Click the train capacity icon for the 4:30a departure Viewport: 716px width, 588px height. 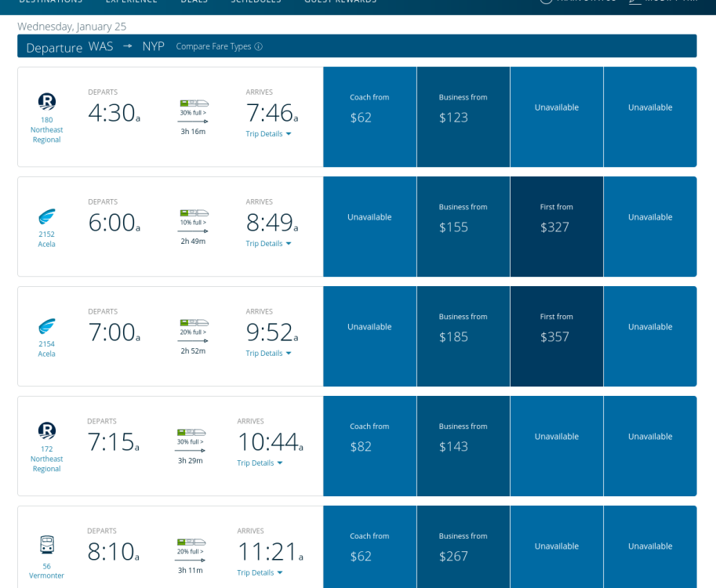(x=194, y=103)
